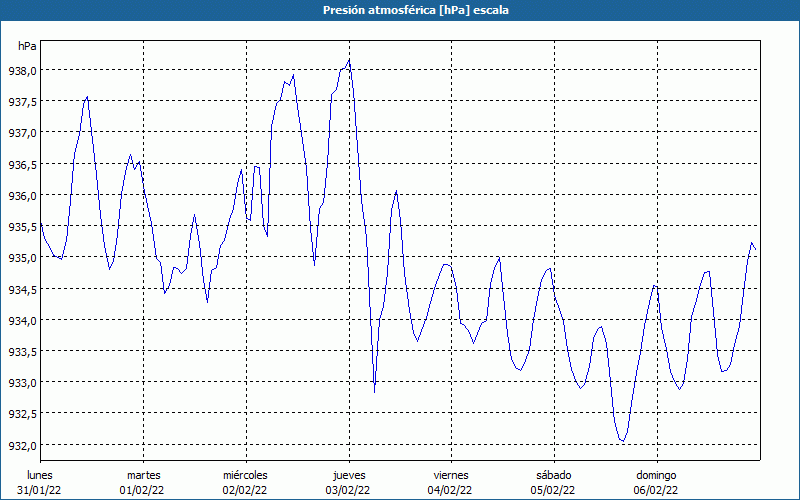
Task: Click the 936,0 axis value
Action: (22, 195)
